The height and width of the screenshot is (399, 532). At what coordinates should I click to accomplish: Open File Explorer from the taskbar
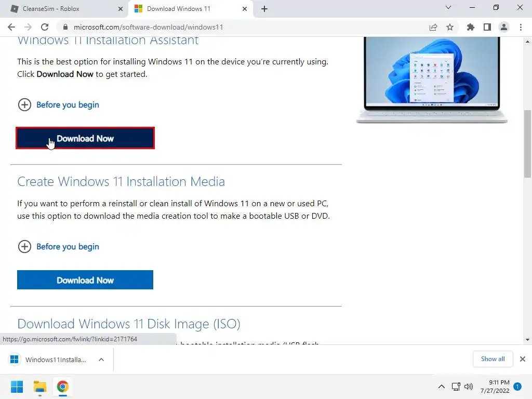(x=39, y=387)
